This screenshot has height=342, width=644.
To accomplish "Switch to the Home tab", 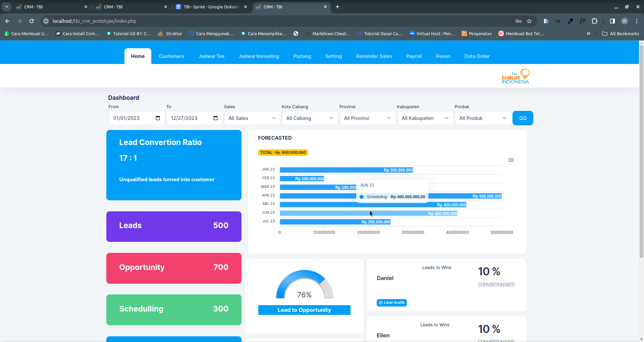I will (x=138, y=56).
